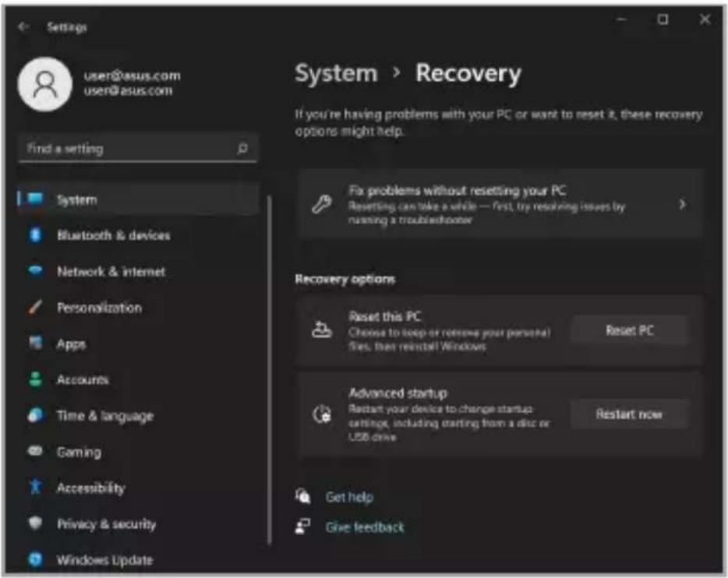Screen dimensions: 728x578
Task: Go back with the arrow icon
Action: pyautogui.click(x=23, y=27)
